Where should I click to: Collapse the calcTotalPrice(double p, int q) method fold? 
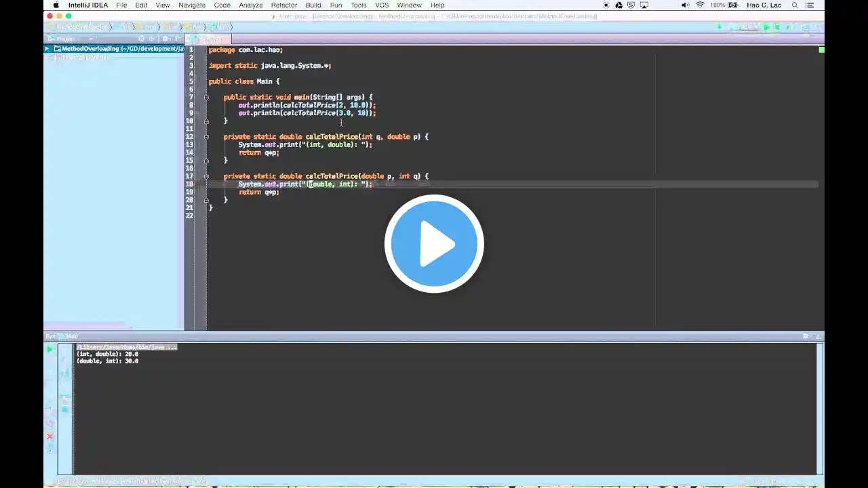pos(206,176)
